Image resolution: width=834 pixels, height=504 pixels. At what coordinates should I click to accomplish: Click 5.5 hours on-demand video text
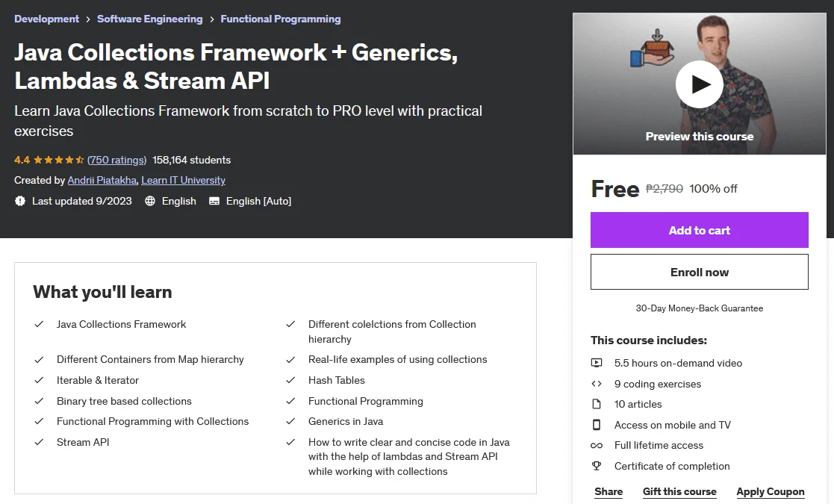(x=678, y=363)
